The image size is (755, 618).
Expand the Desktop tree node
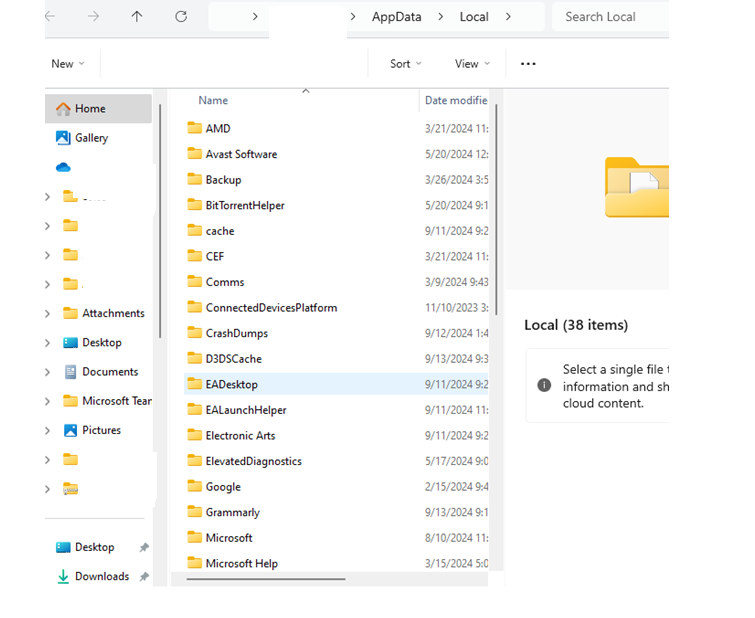coord(47,343)
